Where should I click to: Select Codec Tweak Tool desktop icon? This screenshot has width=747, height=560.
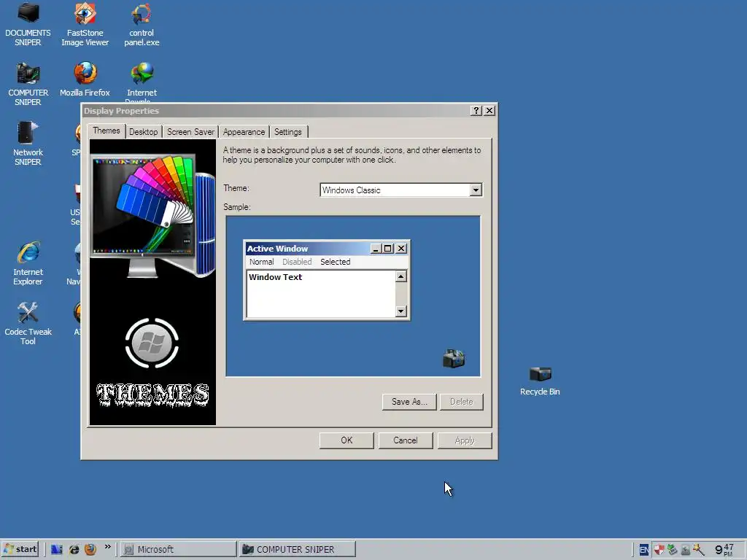[28, 323]
